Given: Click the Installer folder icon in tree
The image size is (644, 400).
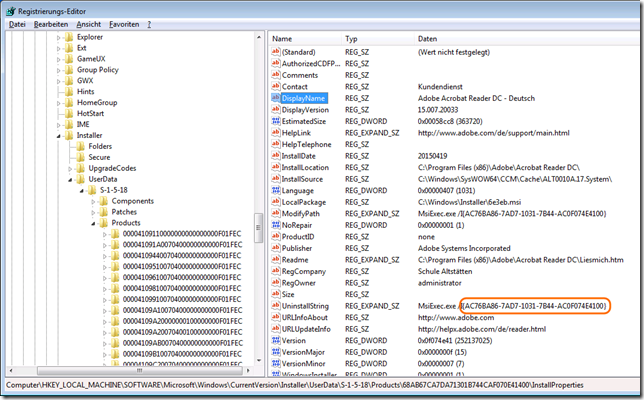Looking at the screenshot, I should pyautogui.click(x=68, y=135).
